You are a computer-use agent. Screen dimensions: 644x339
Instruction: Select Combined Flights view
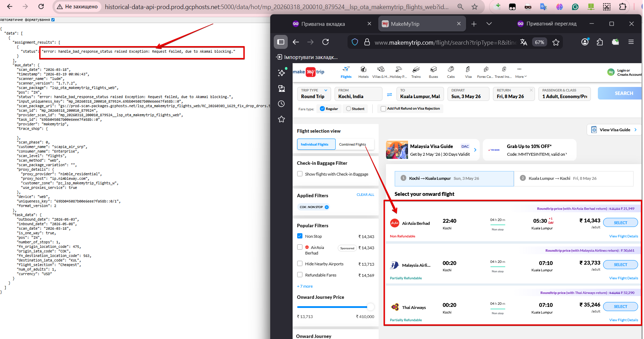click(x=353, y=144)
